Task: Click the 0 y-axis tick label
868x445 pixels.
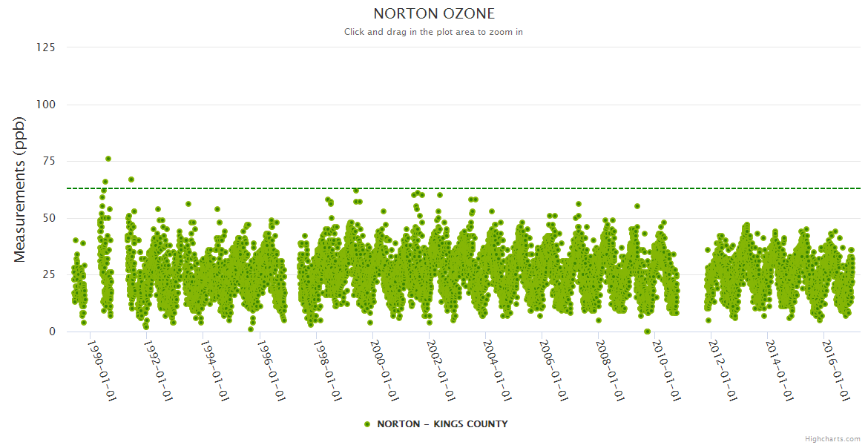Action: pos(52,332)
